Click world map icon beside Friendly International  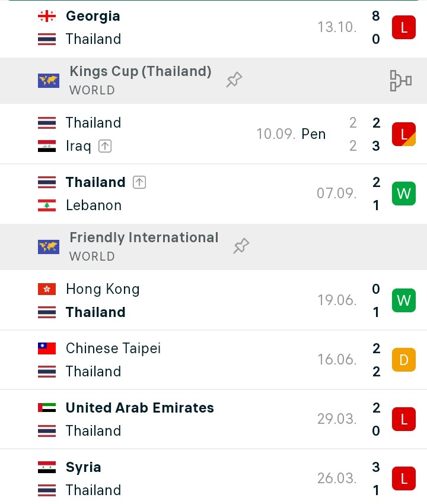point(49,247)
